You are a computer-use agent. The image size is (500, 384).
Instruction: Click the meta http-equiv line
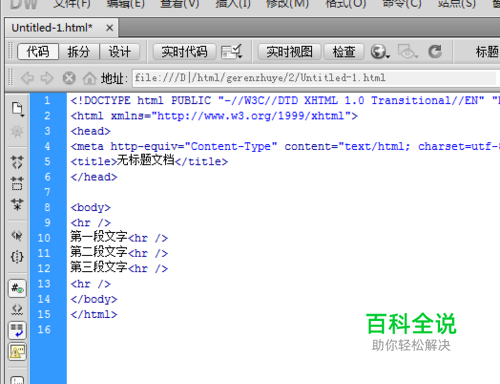point(285,146)
